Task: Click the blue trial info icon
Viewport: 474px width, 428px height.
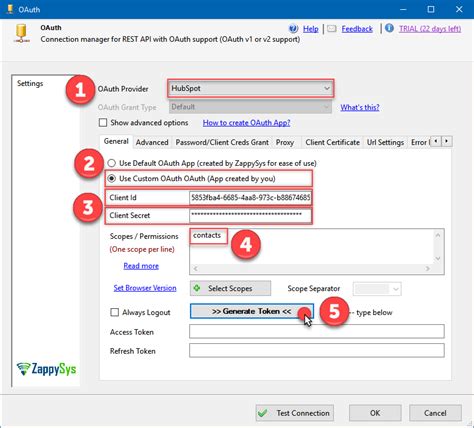Action: click(389, 28)
